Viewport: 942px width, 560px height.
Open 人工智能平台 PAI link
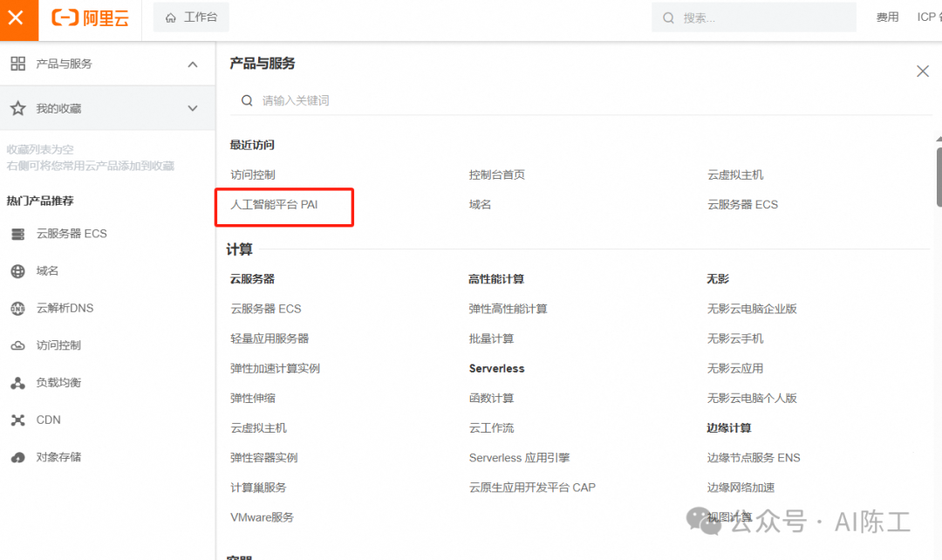click(274, 205)
